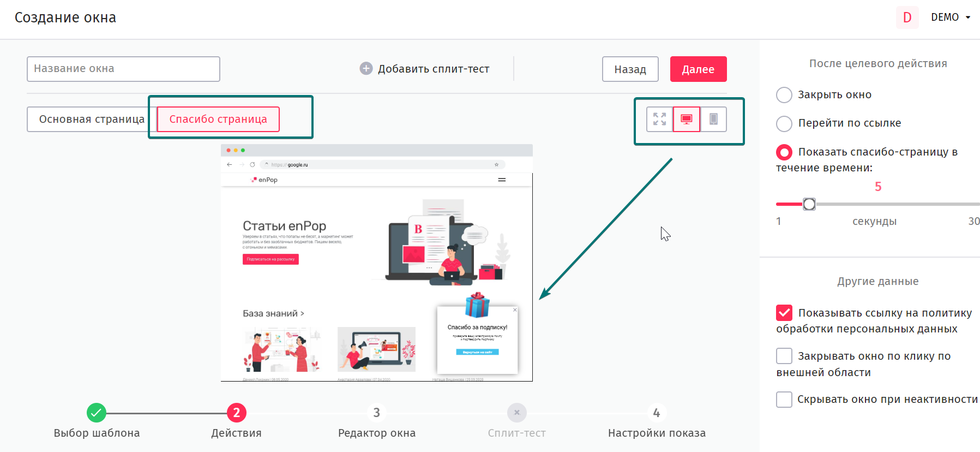The height and width of the screenshot is (452, 980).
Task: Select radio Закрыть окно
Action: point(784,95)
